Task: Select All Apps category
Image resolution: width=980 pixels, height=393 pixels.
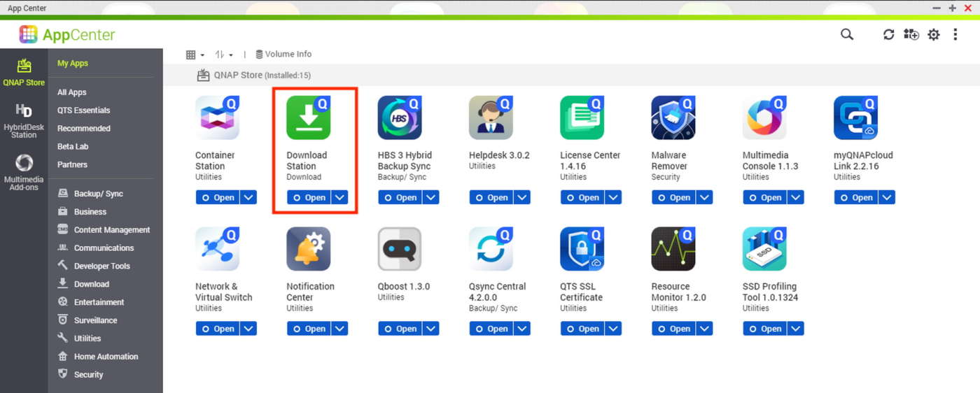Action: coord(72,92)
